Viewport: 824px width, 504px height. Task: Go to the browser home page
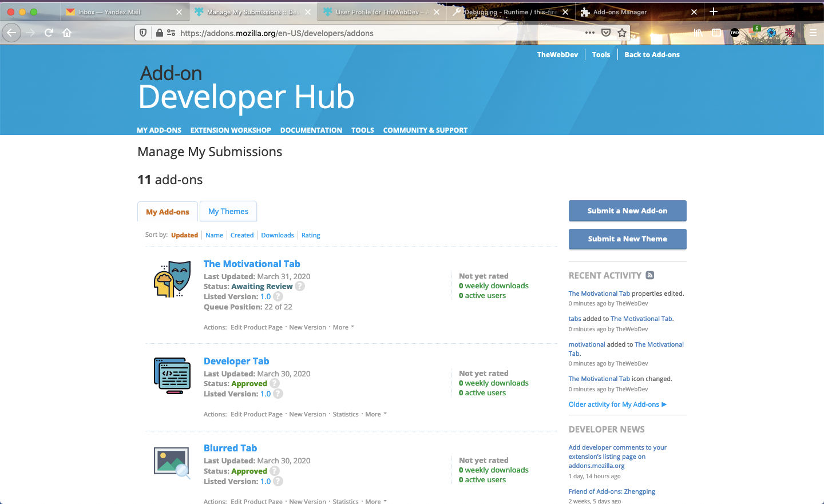click(67, 33)
